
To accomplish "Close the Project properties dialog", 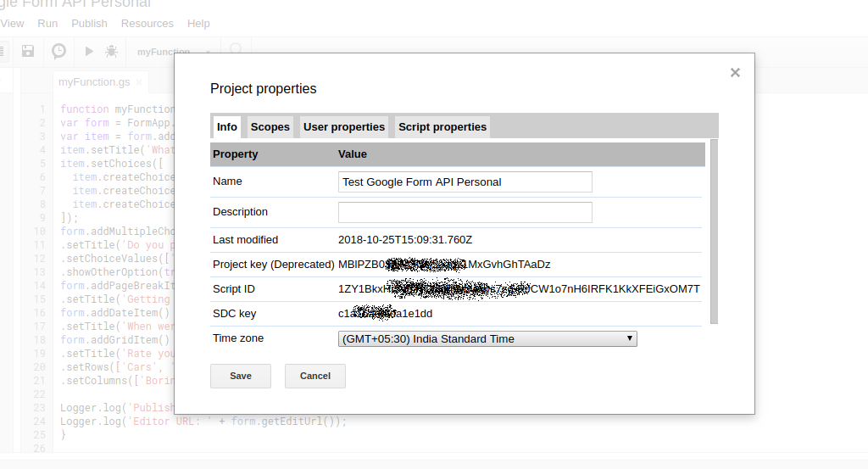I will [x=735, y=73].
